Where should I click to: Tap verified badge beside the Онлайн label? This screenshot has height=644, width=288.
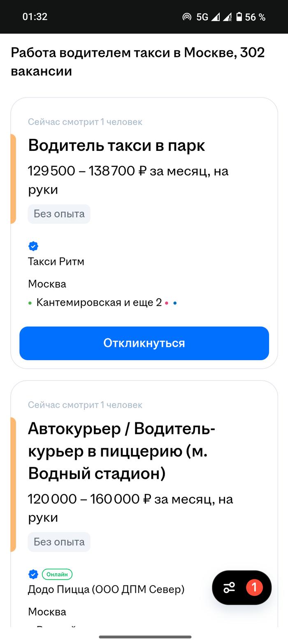pyautogui.click(x=33, y=574)
